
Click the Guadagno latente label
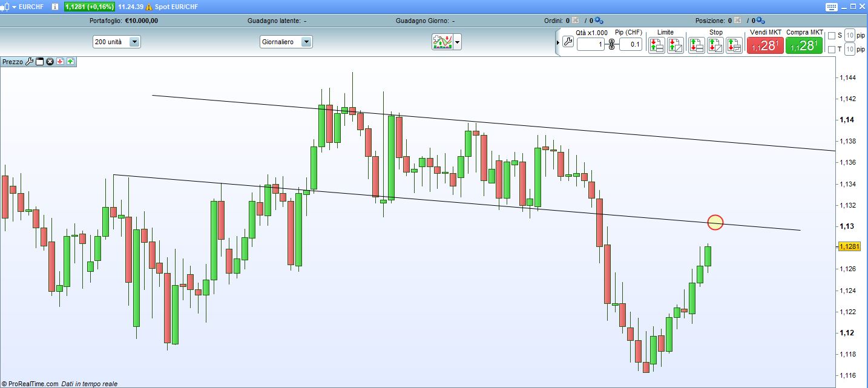[275, 21]
